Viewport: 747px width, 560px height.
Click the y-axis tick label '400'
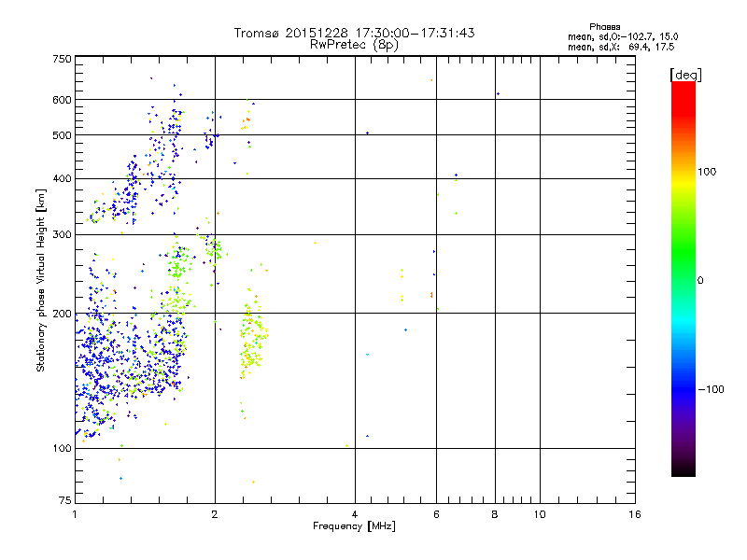62,179
